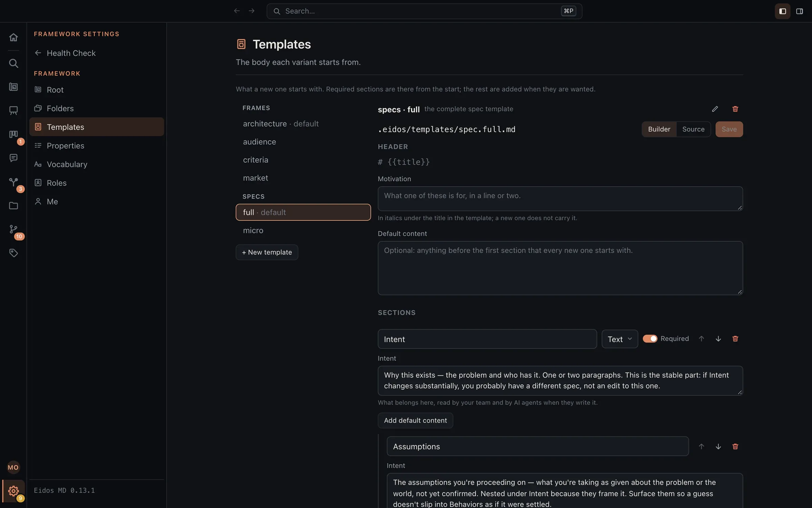
Task: Click into the Motivation text area
Action: (x=560, y=199)
